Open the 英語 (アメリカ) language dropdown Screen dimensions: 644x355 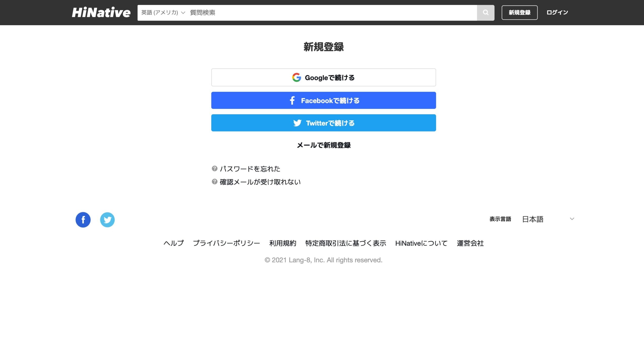pyautogui.click(x=163, y=13)
